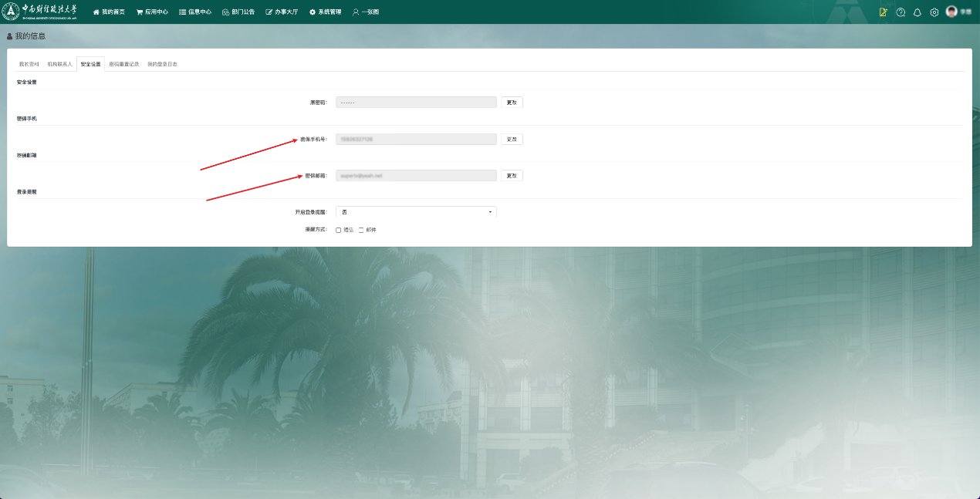Click the user avatar picture
The width and height of the screenshot is (980, 499).
951,12
